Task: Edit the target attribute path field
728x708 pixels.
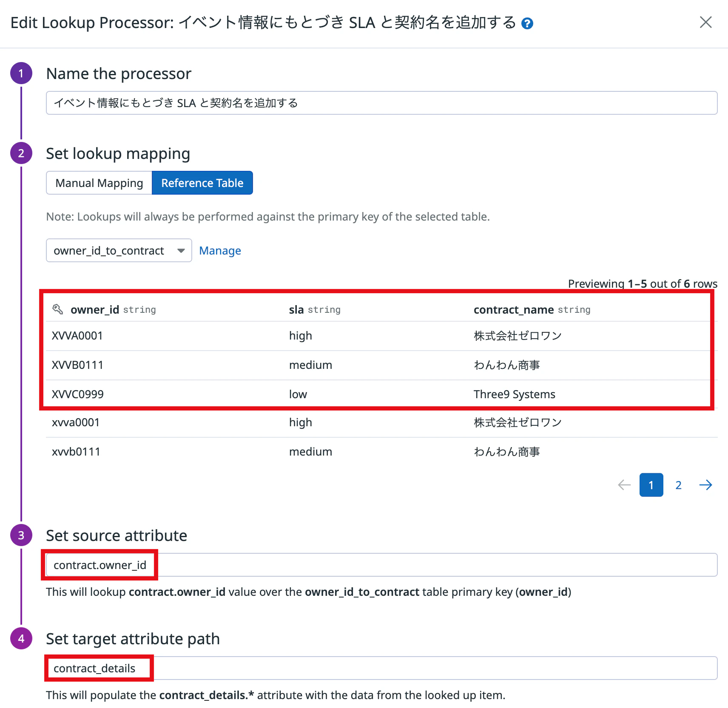Action: (381, 668)
